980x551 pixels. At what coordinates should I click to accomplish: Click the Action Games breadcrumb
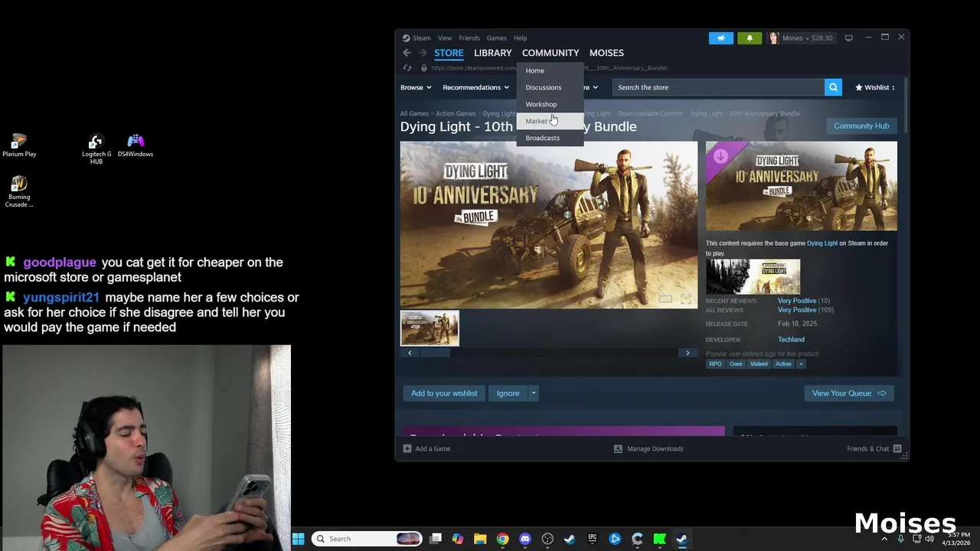(456, 113)
